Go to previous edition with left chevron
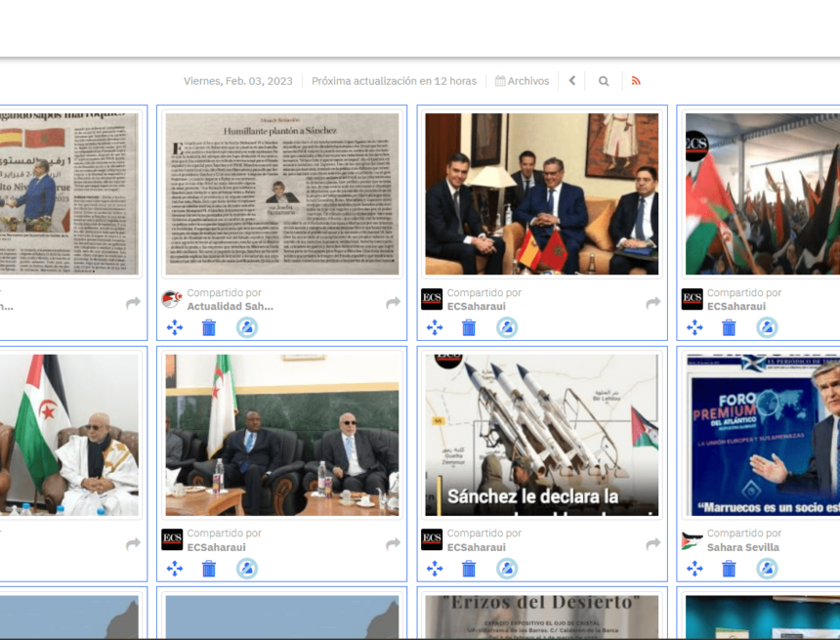 [x=572, y=81]
